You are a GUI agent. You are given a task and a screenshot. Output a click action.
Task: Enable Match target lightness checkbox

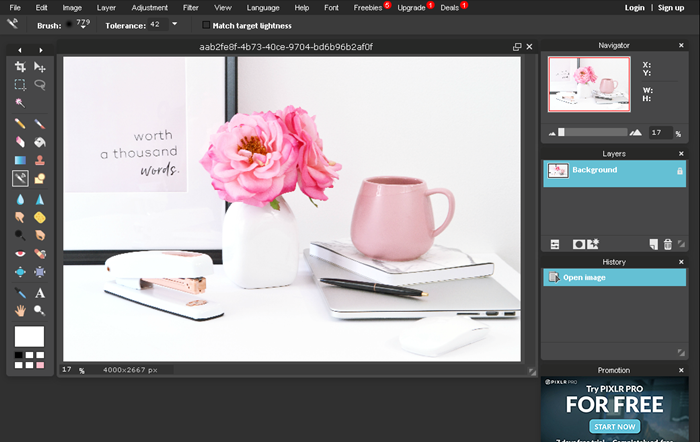tap(206, 25)
